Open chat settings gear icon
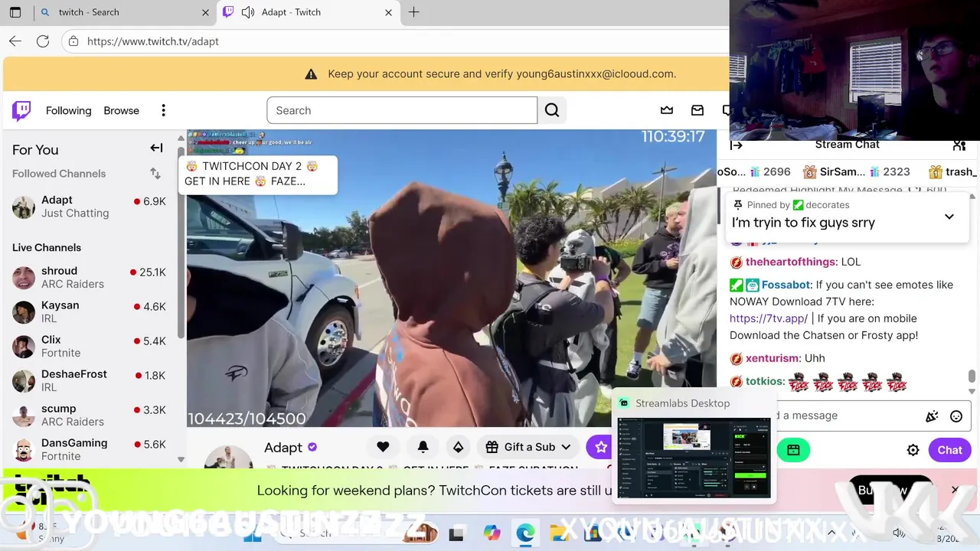The width and height of the screenshot is (980, 551). 913,450
